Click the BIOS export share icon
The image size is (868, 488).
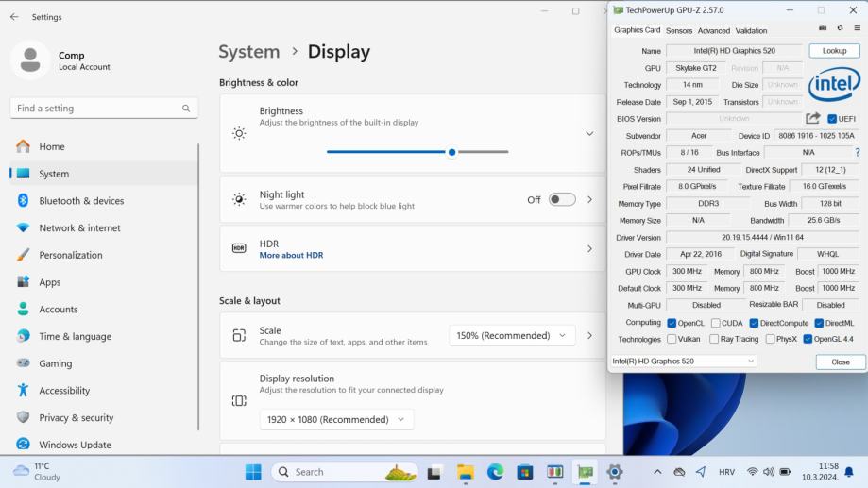point(812,119)
